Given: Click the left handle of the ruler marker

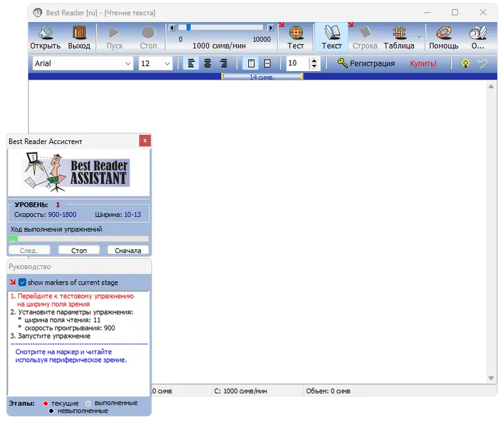Looking at the screenshot, I should point(222,76).
